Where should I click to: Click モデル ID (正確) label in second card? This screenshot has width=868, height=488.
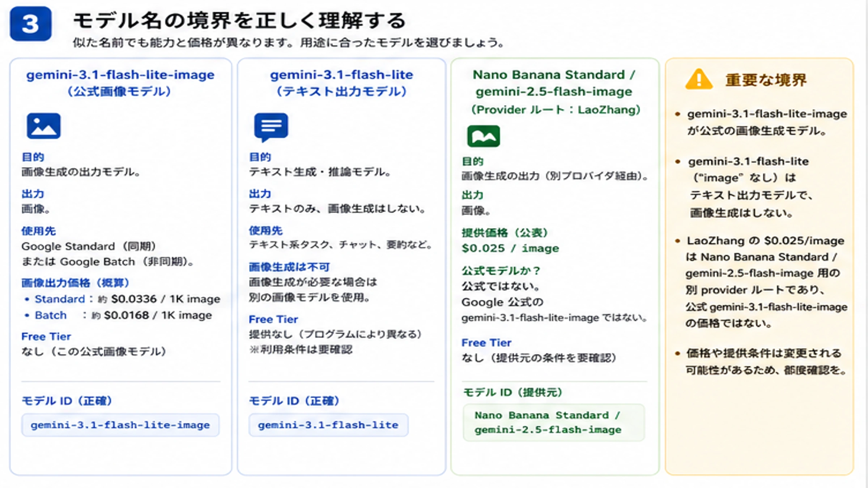pyautogui.click(x=294, y=401)
